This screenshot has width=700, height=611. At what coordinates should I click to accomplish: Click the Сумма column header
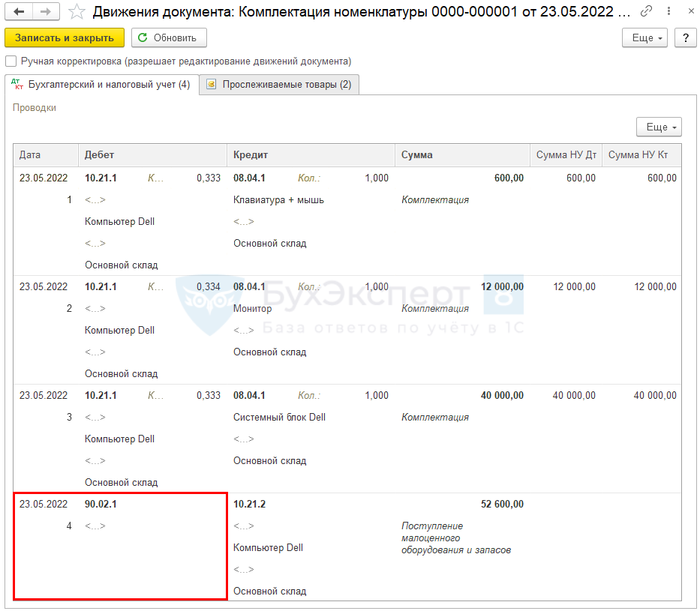462,154
